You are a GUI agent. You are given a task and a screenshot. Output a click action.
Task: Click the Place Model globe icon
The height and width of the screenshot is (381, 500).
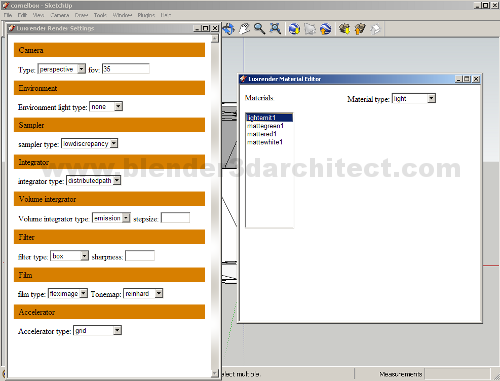click(326, 29)
